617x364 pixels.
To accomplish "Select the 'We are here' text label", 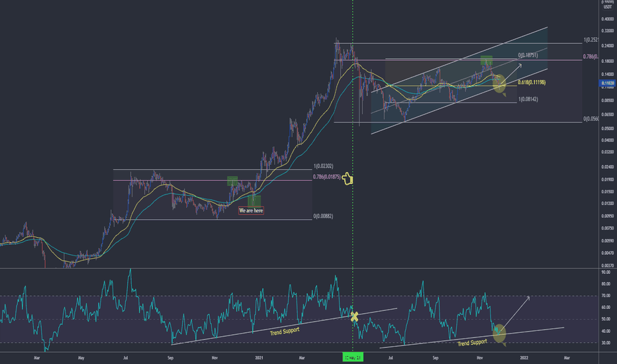I will (x=251, y=210).
